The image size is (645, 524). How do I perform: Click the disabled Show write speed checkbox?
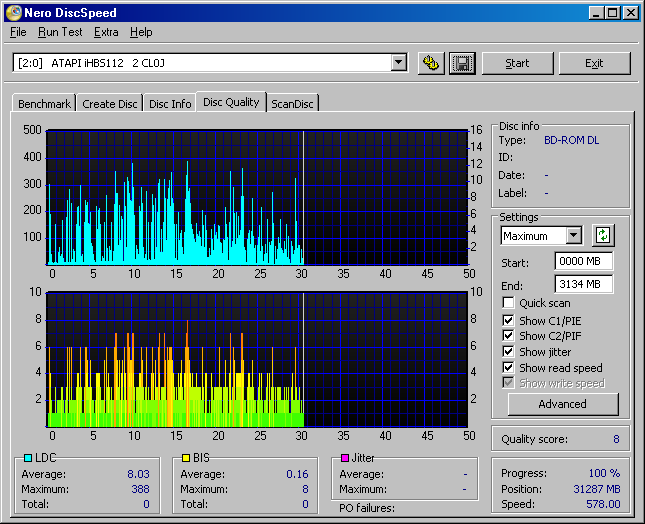(508, 383)
